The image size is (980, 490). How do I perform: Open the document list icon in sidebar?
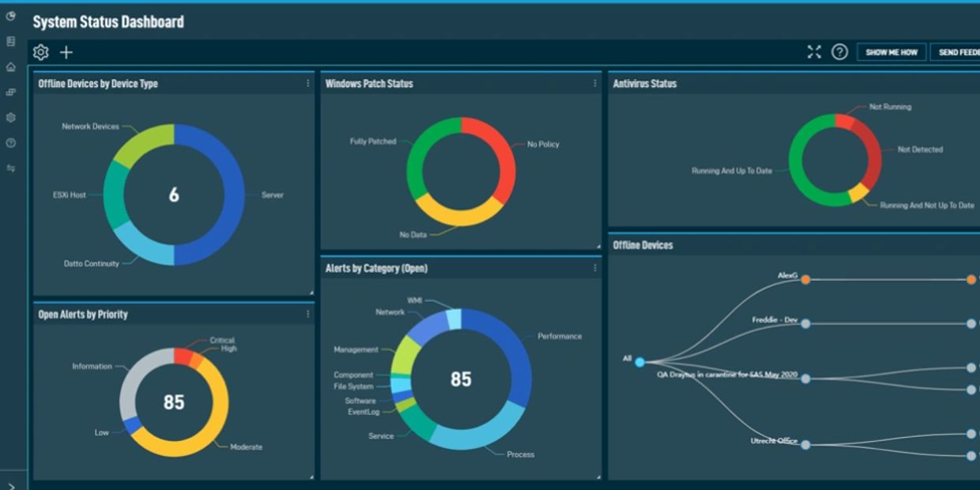click(11, 41)
